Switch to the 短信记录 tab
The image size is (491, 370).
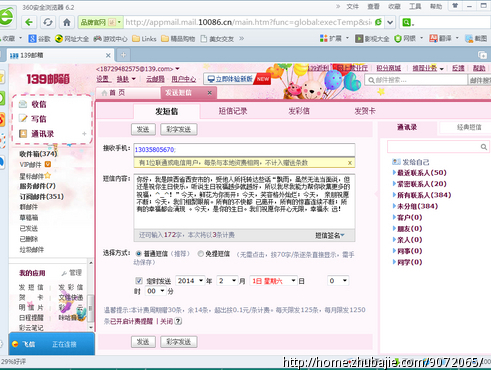pos(233,111)
